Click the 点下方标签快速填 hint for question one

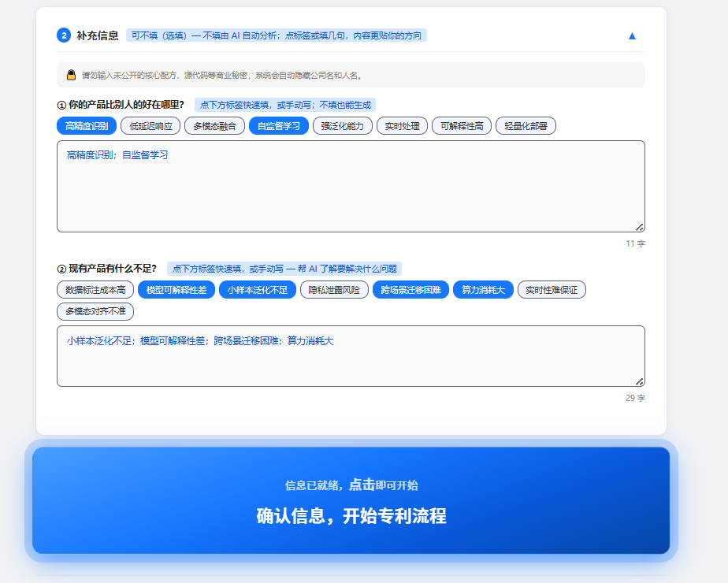(x=285, y=105)
